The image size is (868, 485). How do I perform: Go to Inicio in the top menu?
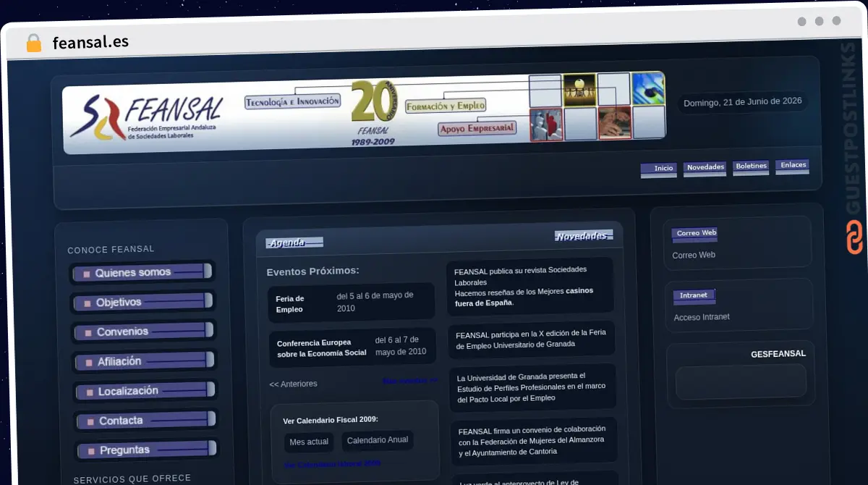659,169
